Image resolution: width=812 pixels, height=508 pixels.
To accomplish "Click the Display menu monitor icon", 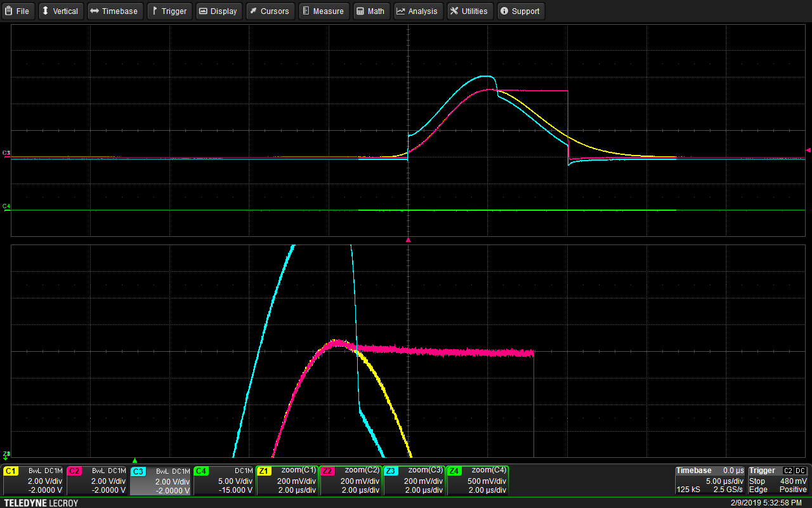I will pyautogui.click(x=203, y=11).
